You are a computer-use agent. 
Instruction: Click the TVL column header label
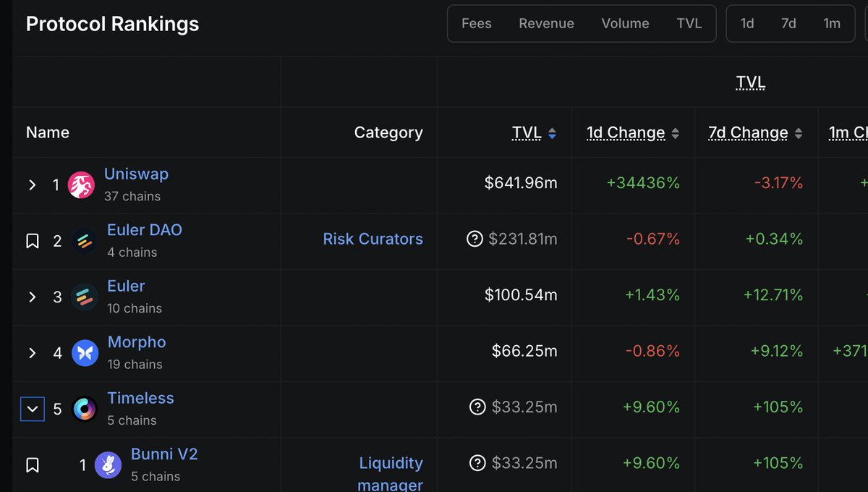click(x=527, y=132)
